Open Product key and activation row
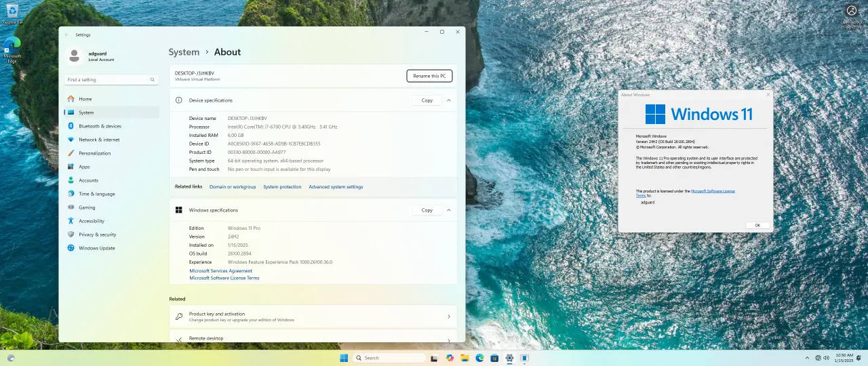 (x=313, y=317)
